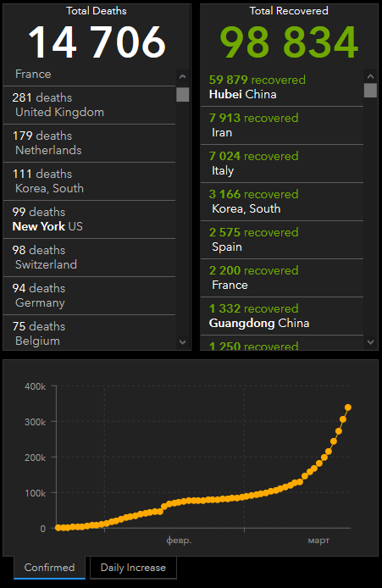382x588 pixels.
Task: Pick Spain 2 575 recovered row
Action: (282, 240)
